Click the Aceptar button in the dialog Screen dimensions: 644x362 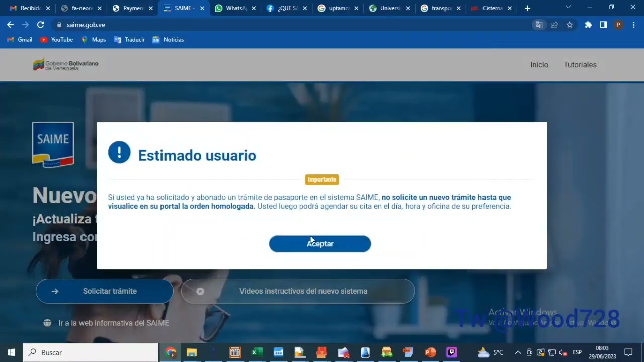[x=320, y=244]
